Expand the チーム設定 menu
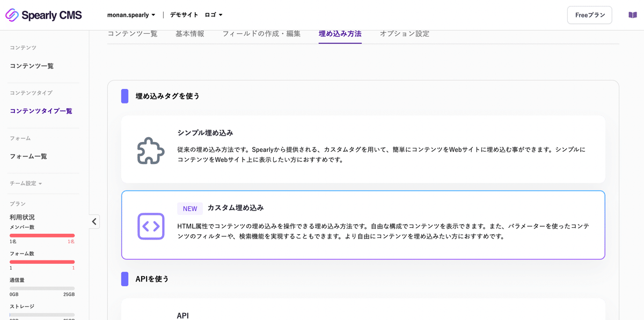This screenshot has width=644, height=320. pos(26,183)
